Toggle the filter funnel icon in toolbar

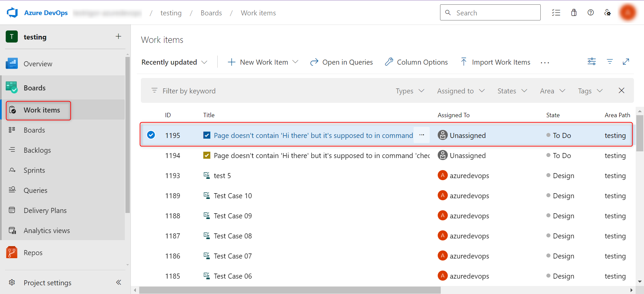tap(610, 62)
